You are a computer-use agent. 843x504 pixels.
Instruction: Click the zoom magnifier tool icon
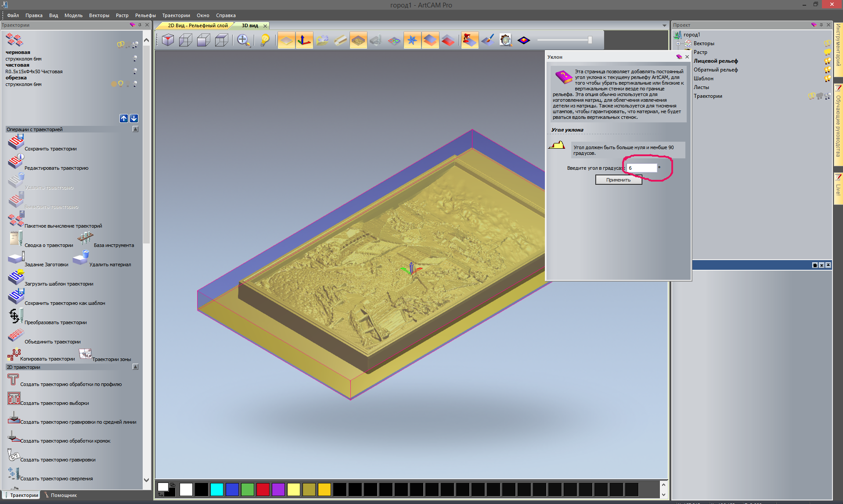pos(243,40)
